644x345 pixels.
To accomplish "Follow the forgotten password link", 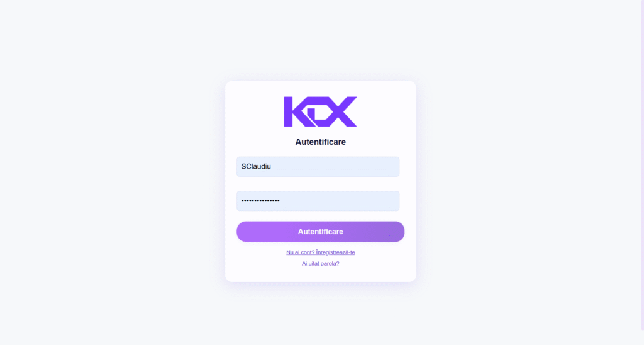I will 320,264.
